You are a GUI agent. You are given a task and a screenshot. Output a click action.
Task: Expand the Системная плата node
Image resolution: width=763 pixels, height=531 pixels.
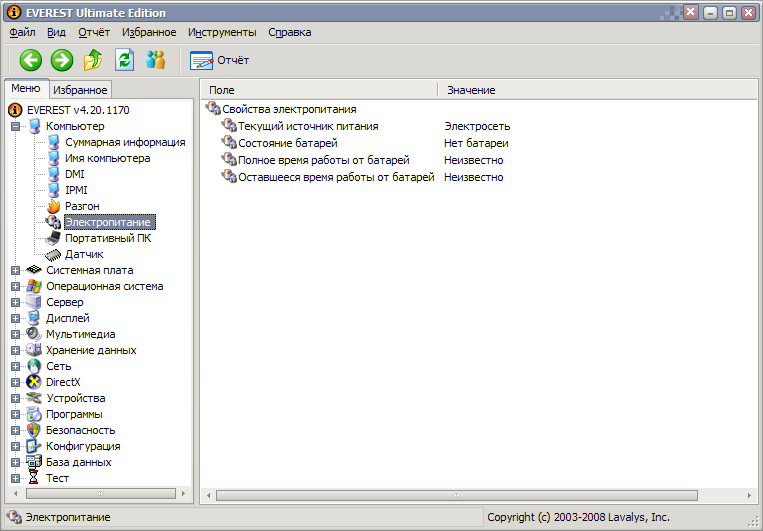[16, 270]
